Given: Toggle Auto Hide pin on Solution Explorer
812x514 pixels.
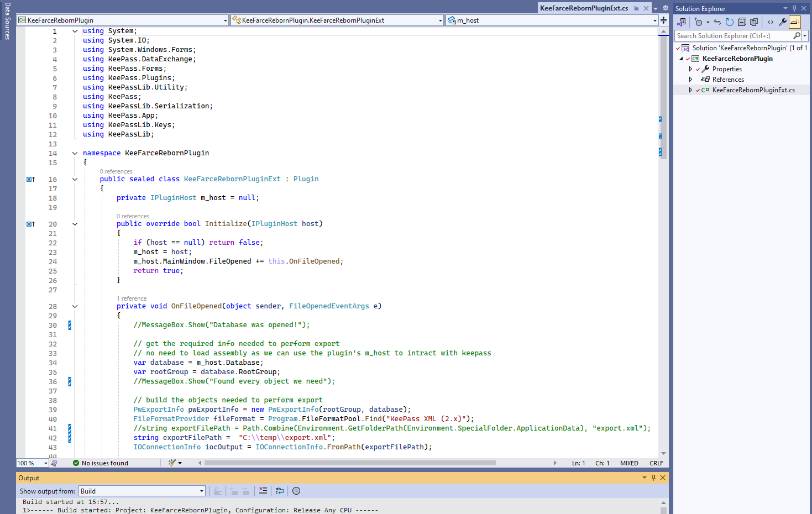Looking at the screenshot, I should (x=795, y=8).
